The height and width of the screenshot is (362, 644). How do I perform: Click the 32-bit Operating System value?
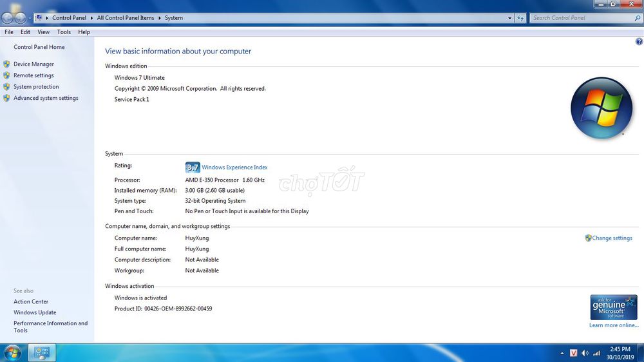[x=215, y=201]
